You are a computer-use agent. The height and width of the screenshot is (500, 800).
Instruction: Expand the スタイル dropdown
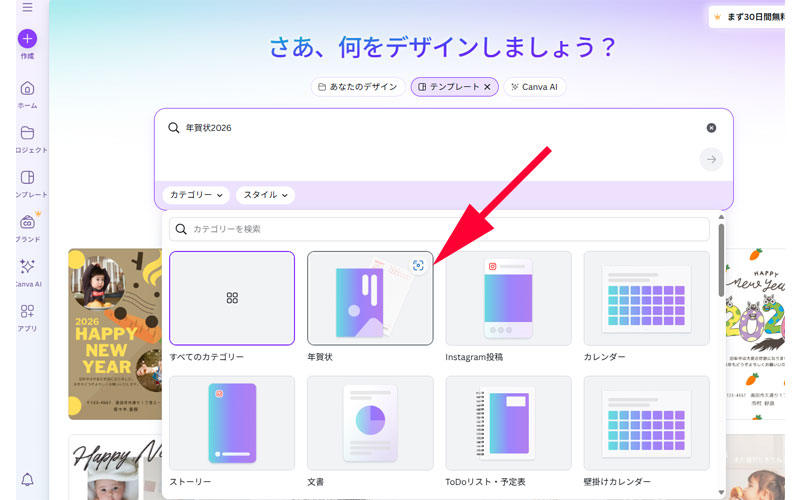(265, 195)
